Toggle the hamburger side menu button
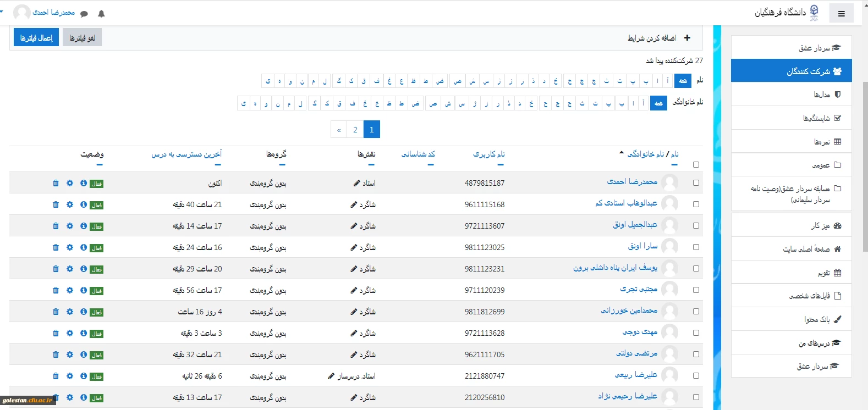This screenshot has width=868, height=410. pyautogui.click(x=841, y=14)
